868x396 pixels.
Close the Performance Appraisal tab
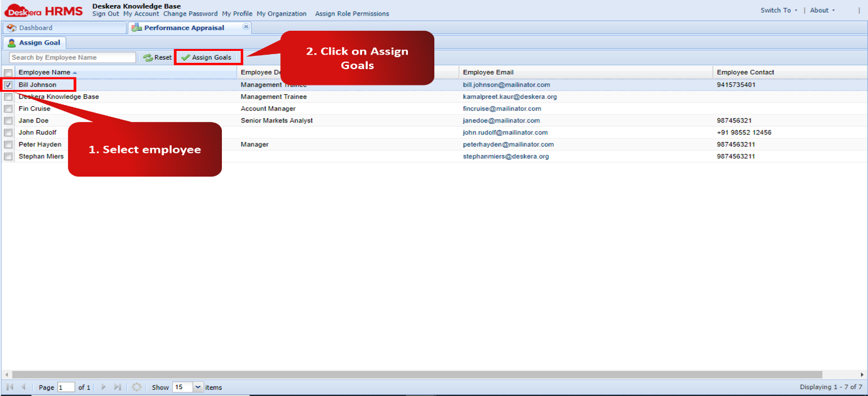click(246, 27)
